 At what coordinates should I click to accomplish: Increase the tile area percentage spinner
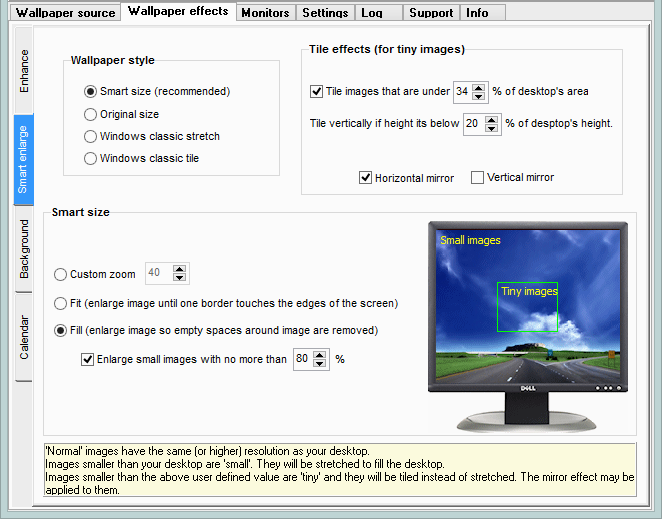point(479,87)
